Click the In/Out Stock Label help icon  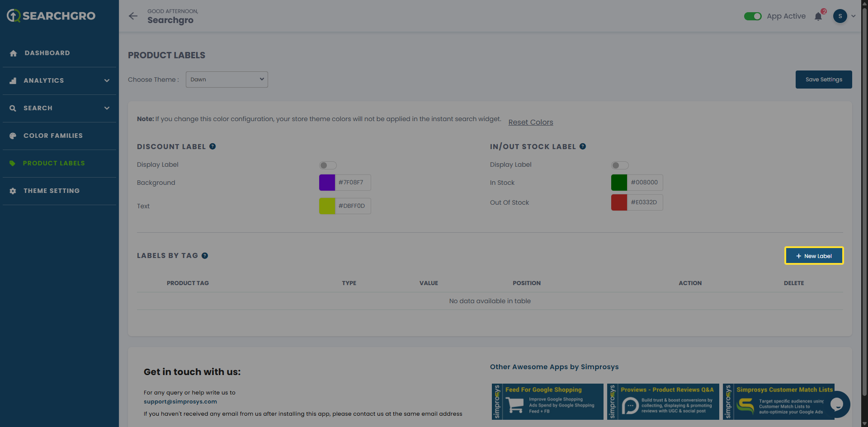583,146
